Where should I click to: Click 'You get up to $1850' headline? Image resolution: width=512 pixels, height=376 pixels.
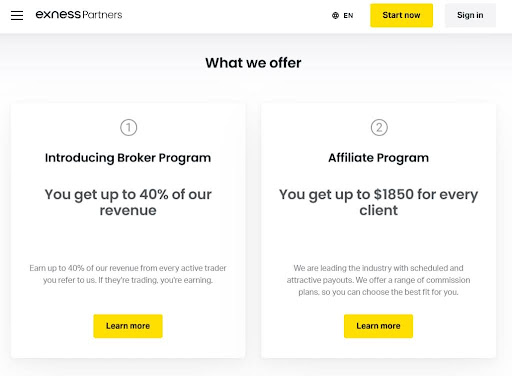tap(379, 202)
